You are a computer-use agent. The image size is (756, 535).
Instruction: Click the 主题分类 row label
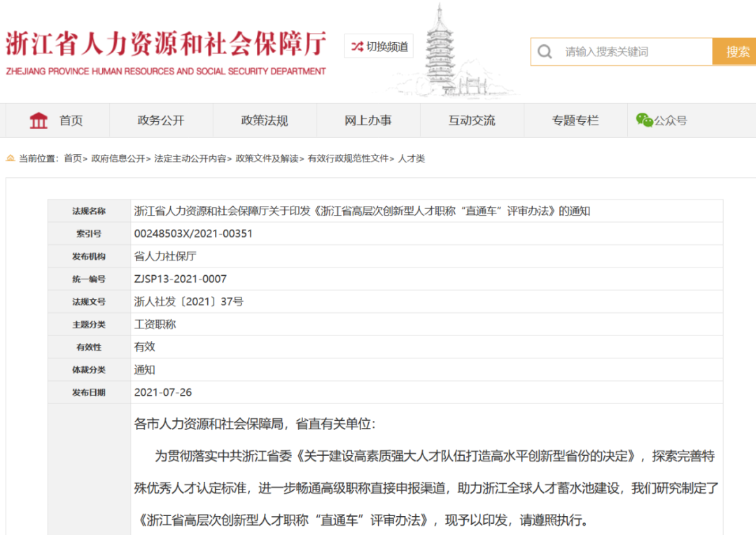89,324
